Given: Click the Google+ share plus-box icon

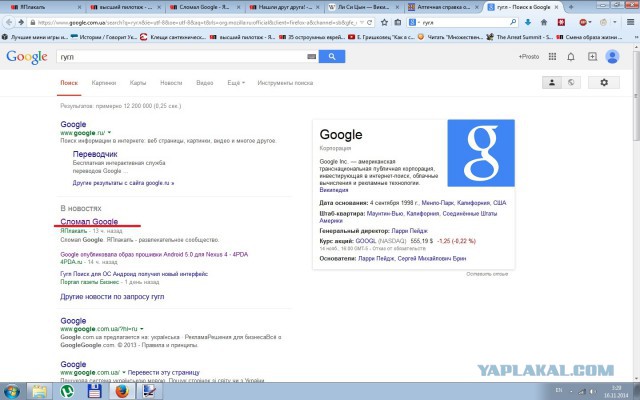Looking at the screenshot, I should click(592, 57).
